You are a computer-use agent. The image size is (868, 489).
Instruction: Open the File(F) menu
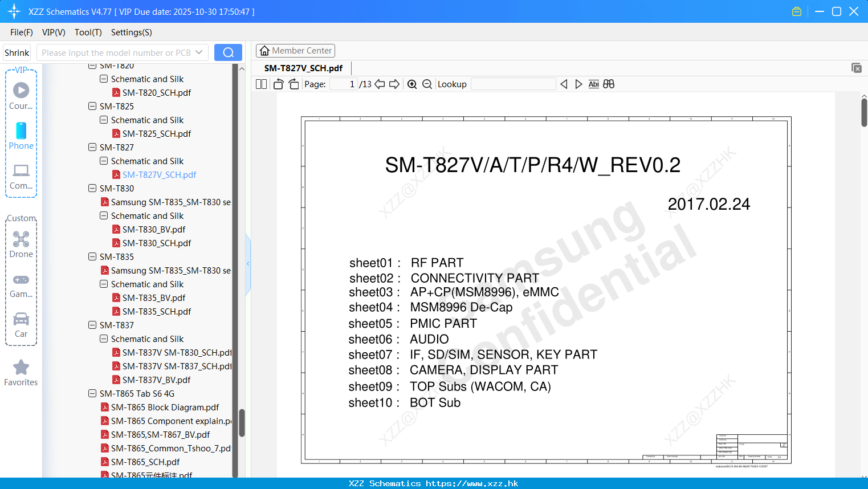click(22, 32)
